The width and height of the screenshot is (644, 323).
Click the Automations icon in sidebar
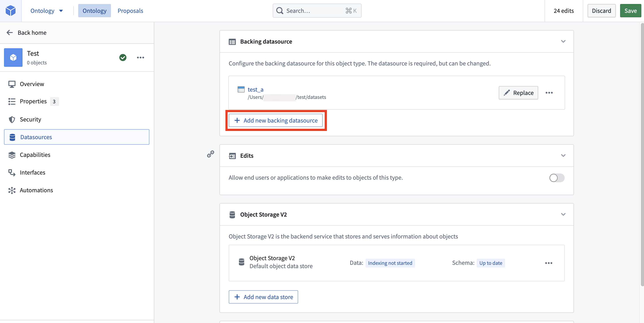[x=12, y=190]
